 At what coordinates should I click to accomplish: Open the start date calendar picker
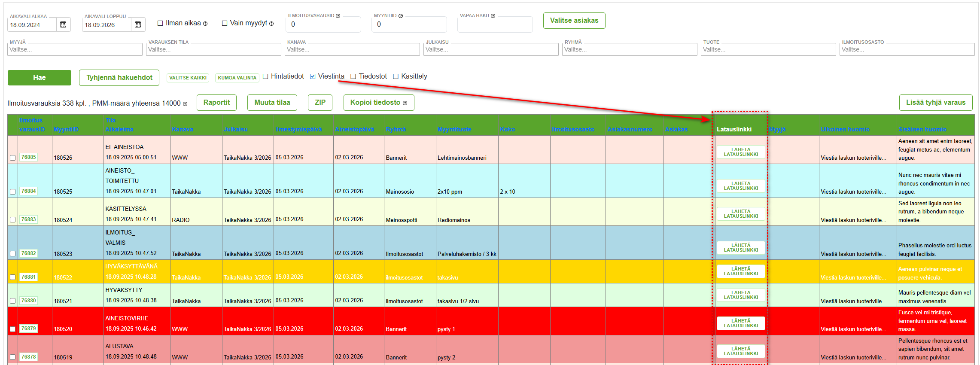63,24
